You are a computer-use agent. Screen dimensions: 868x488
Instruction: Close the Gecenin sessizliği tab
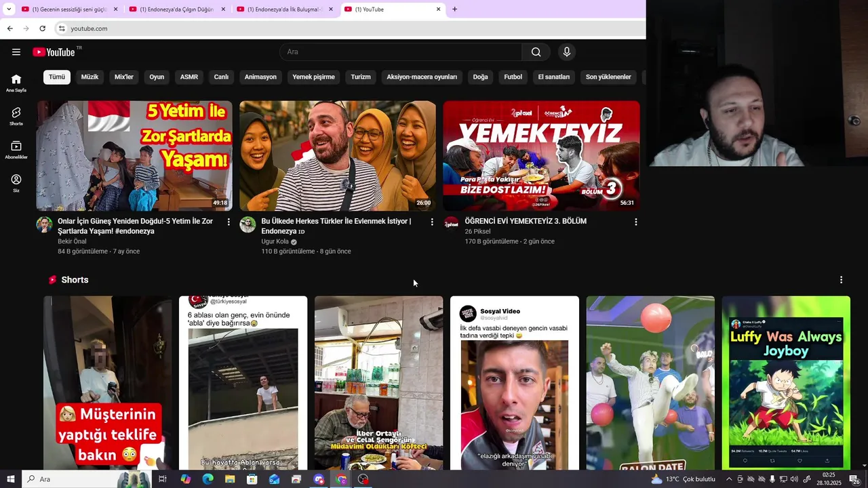(x=115, y=9)
